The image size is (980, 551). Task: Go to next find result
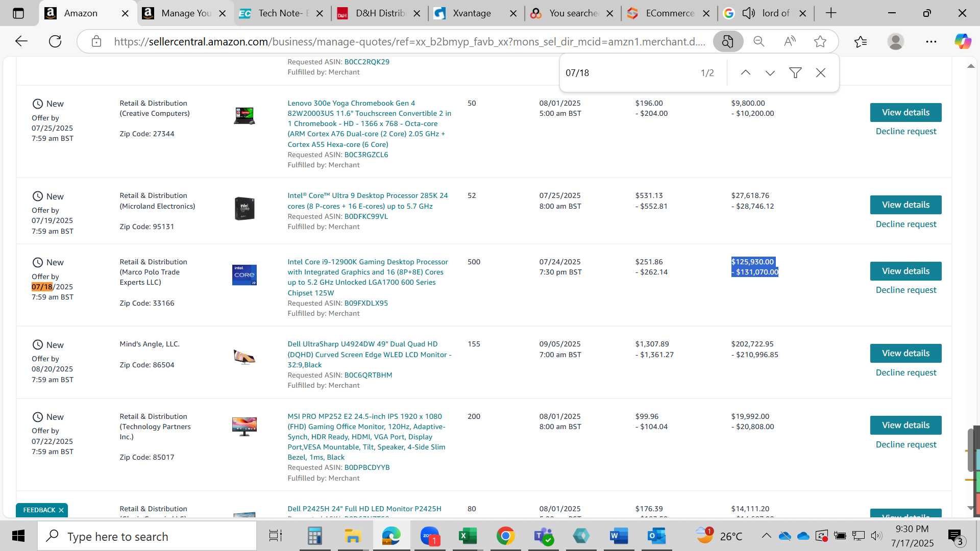click(770, 73)
